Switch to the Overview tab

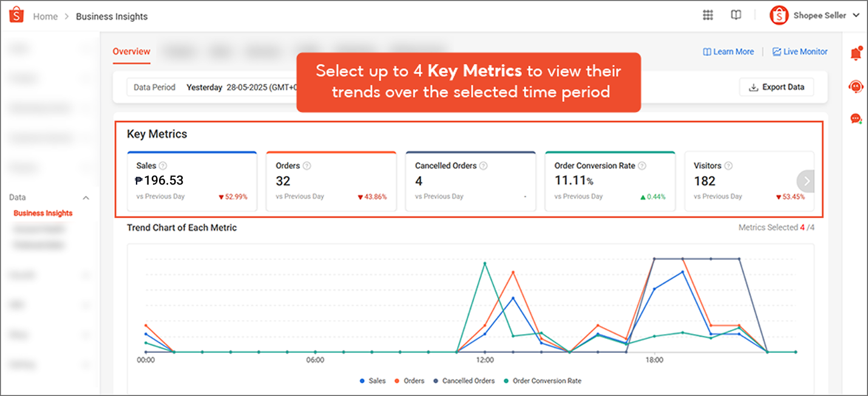pos(131,52)
